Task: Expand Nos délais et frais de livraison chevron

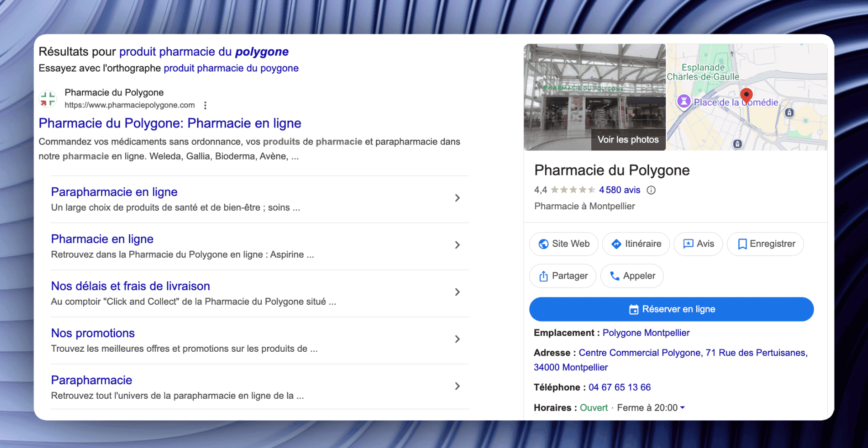Action: click(458, 292)
